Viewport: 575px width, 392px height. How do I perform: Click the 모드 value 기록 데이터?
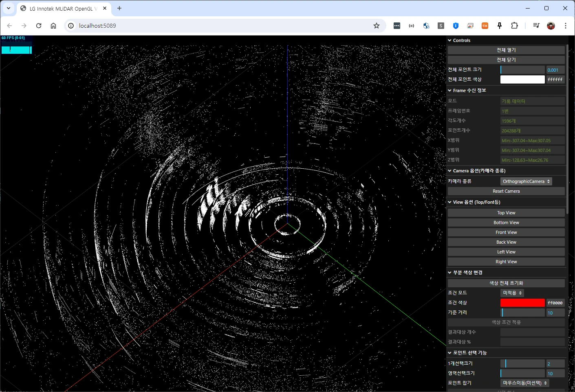pos(533,101)
